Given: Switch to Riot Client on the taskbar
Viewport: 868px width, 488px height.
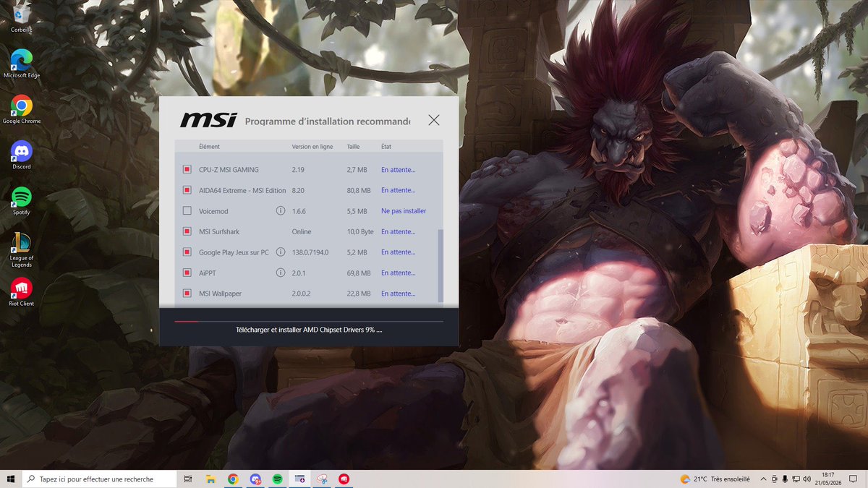Looking at the screenshot, I should (344, 479).
